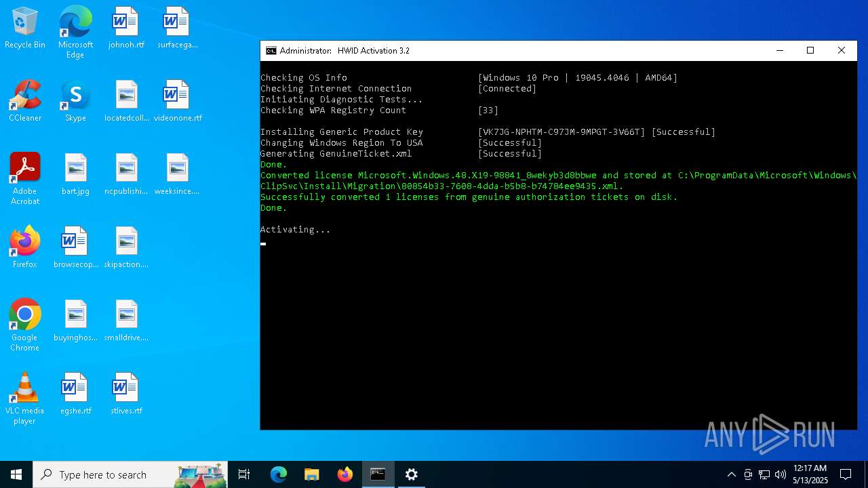
Task: Open CCleaner desktop shortcut
Action: [25, 102]
